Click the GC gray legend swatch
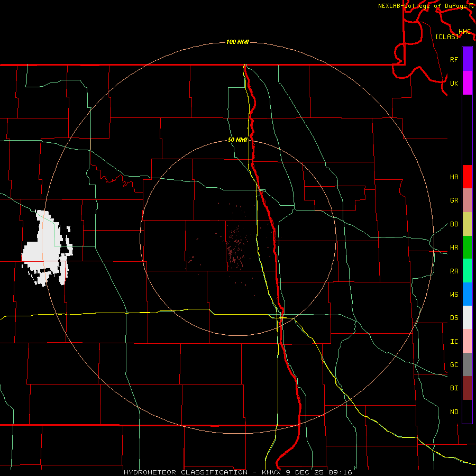Screen dimensions: 476x476 (467, 364)
